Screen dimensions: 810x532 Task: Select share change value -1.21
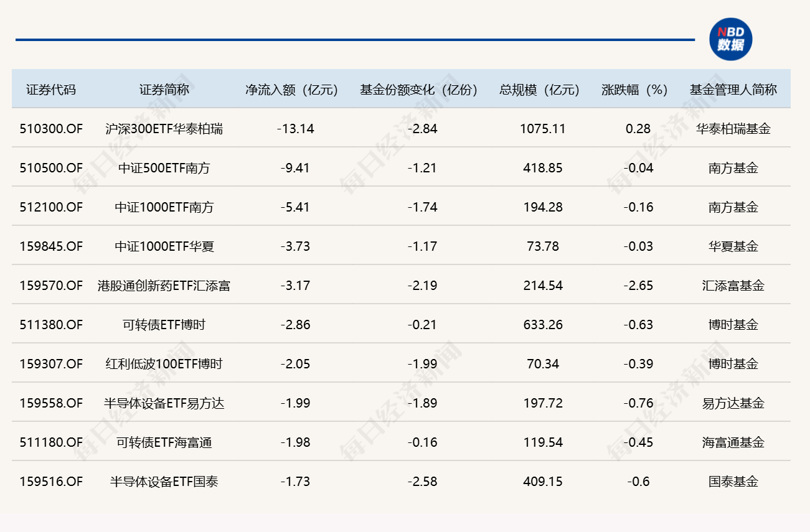coord(422,168)
